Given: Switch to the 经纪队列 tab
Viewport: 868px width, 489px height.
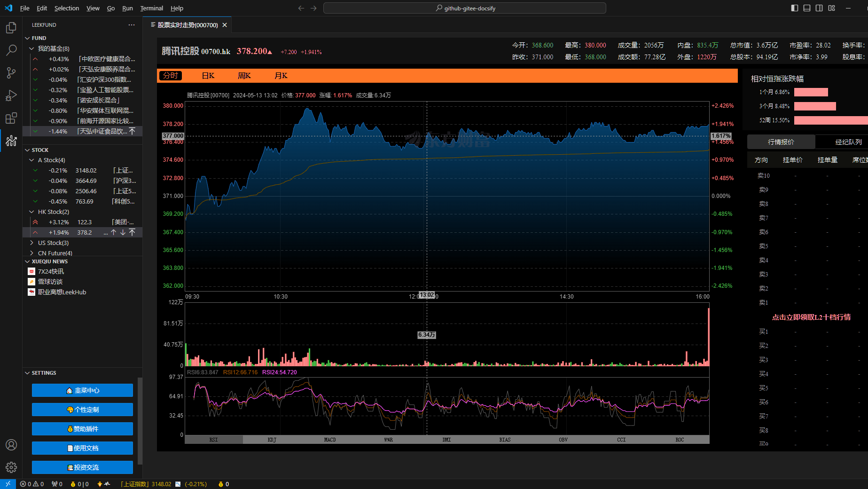Looking at the screenshot, I should click(848, 142).
